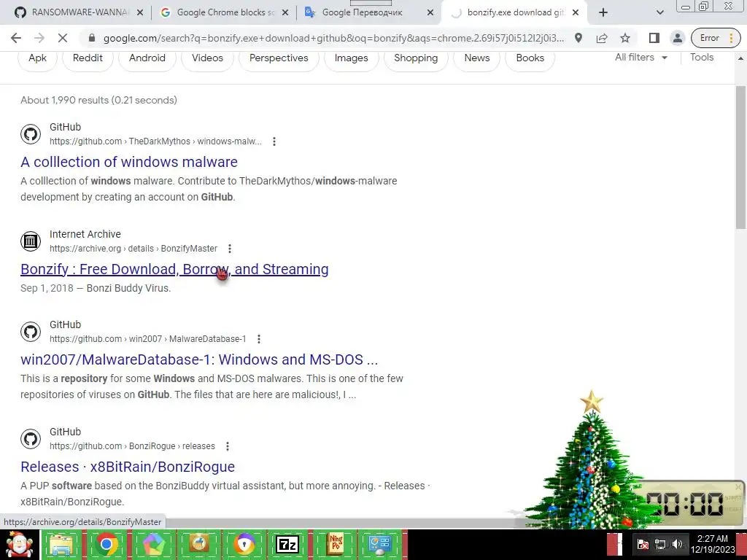Open Google Chrome from the taskbar
The height and width of the screenshot is (560, 747).
click(107, 544)
